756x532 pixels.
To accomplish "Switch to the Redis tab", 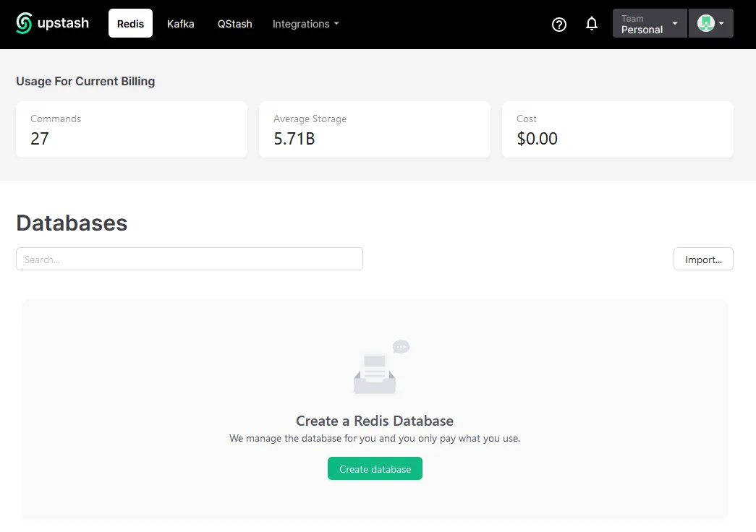I will (x=130, y=23).
